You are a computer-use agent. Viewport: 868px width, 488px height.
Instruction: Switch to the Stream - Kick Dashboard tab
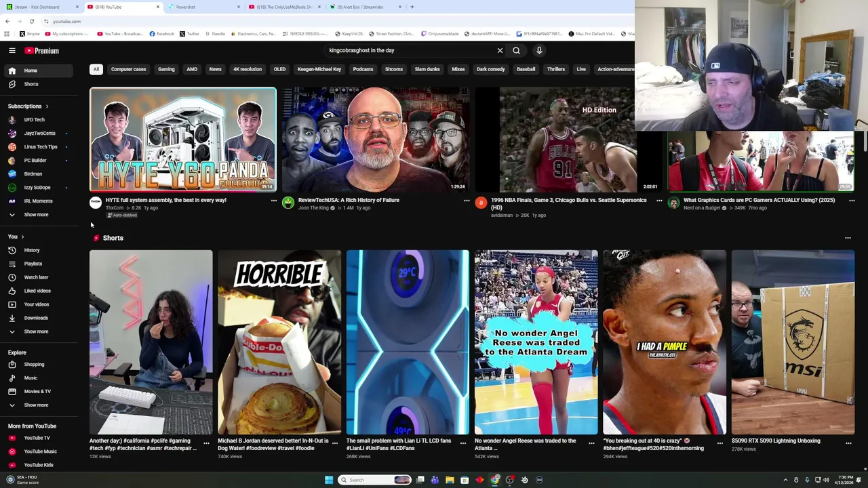point(41,7)
